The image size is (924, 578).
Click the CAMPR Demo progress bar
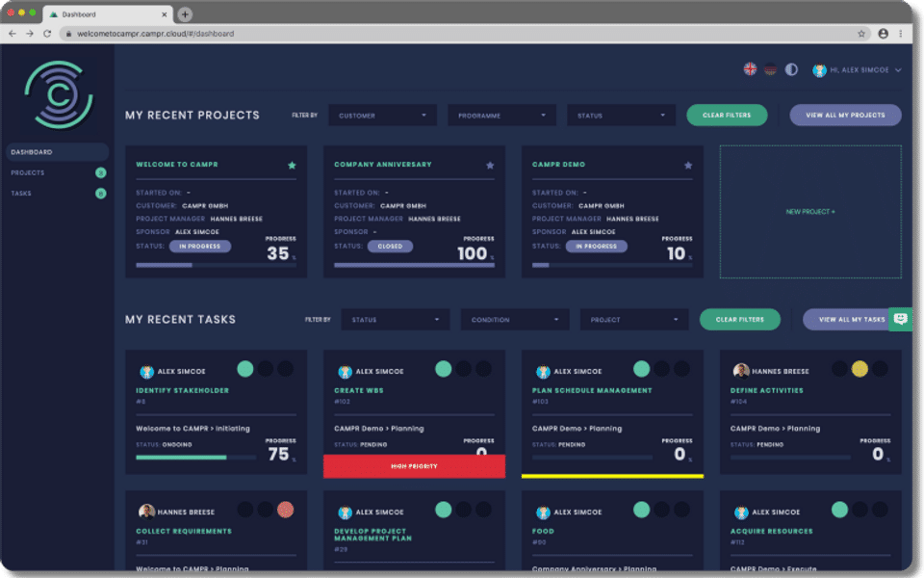(612, 266)
